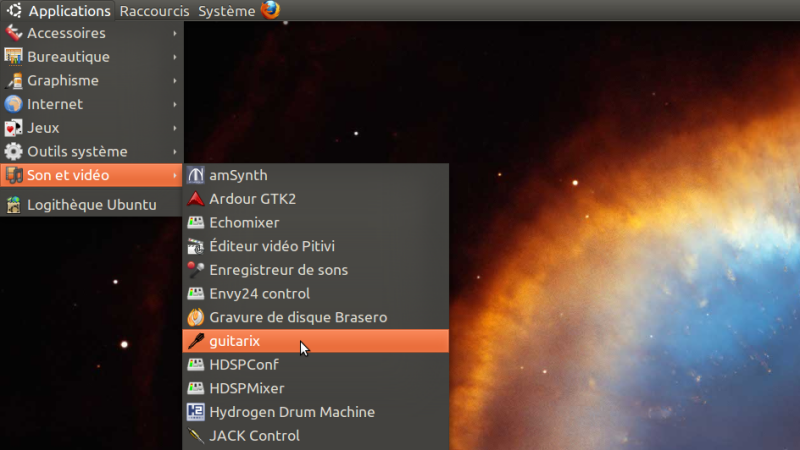
Task: Click the Jeux label
Action: [x=43, y=128]
